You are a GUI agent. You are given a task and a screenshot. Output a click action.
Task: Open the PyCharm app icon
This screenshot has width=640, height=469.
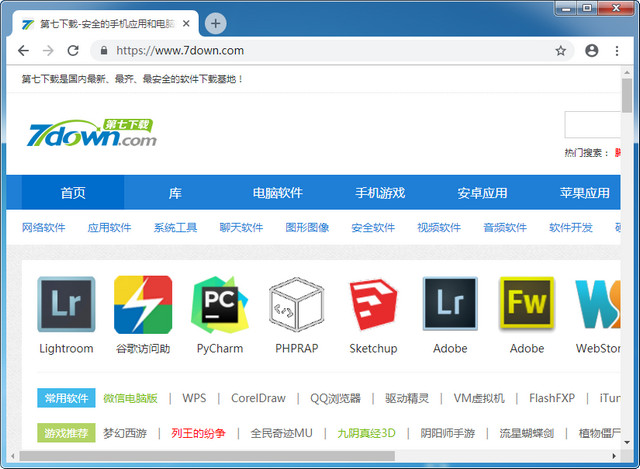220,305
